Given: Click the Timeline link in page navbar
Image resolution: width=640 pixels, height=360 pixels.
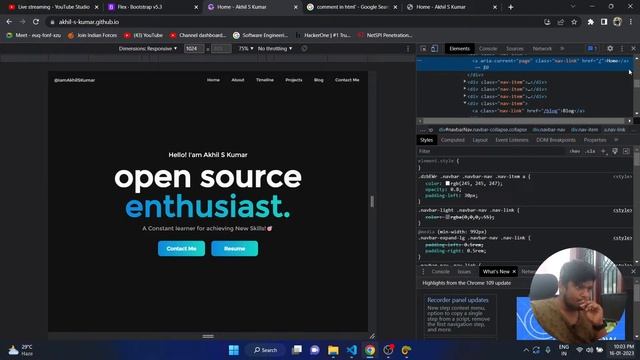Looking at the screenshot, I should (264, 80).
